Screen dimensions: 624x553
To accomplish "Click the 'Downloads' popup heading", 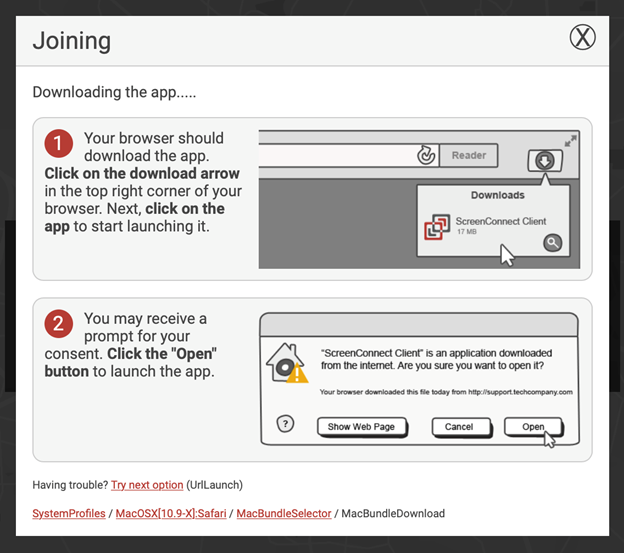I will click(x=497, y=195).
